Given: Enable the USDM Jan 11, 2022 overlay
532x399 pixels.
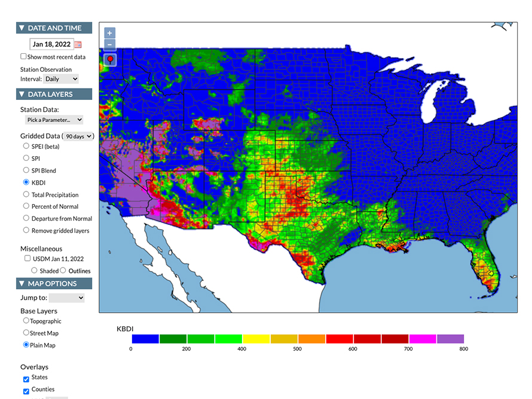Looking at the screenshot, I should (27, 258).
